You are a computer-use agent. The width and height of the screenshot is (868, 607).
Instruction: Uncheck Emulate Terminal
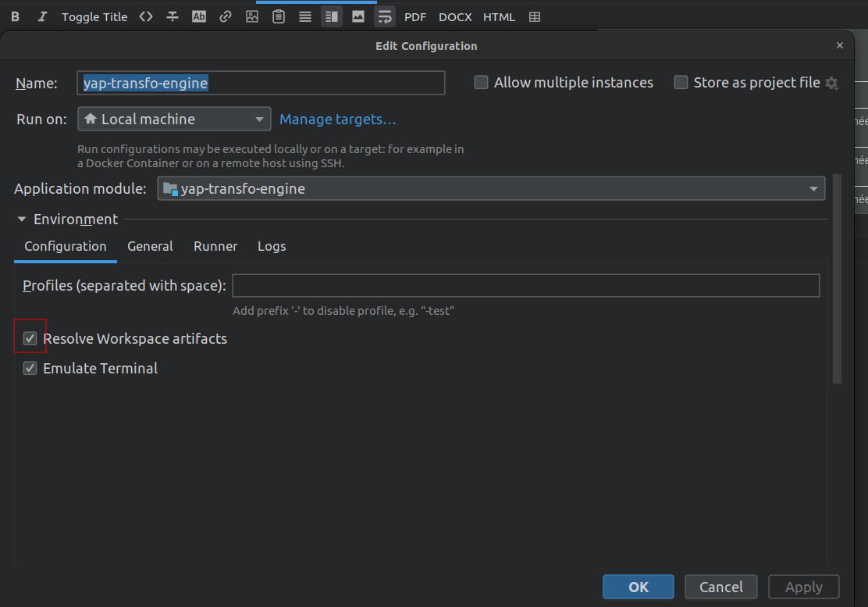(x=30, y=368)
